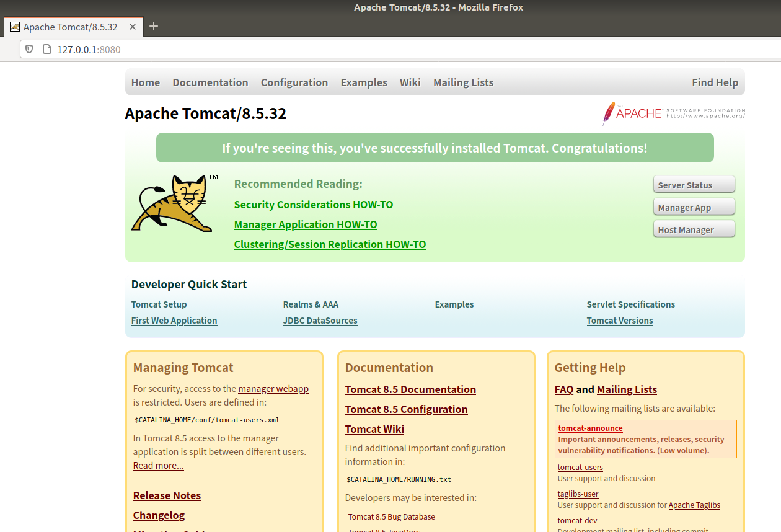Click the manager webapp link
Screen dimensions: 781x532
point(273,389)
